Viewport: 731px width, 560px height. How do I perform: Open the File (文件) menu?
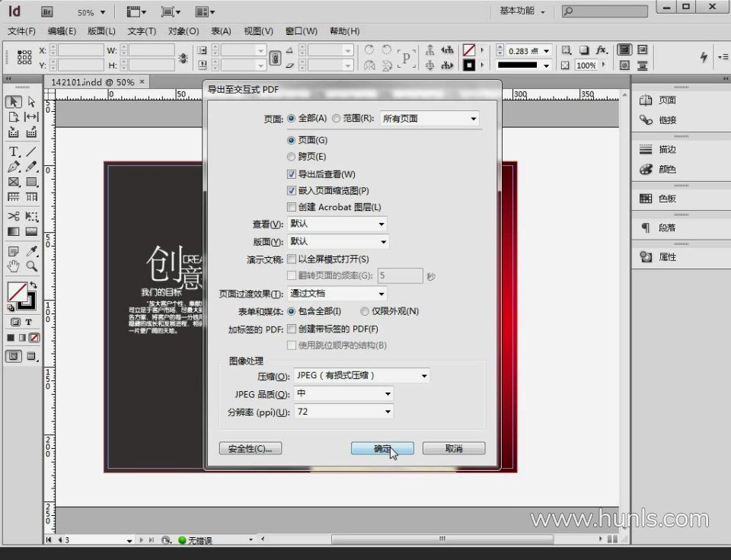click(x=22, y=31)
